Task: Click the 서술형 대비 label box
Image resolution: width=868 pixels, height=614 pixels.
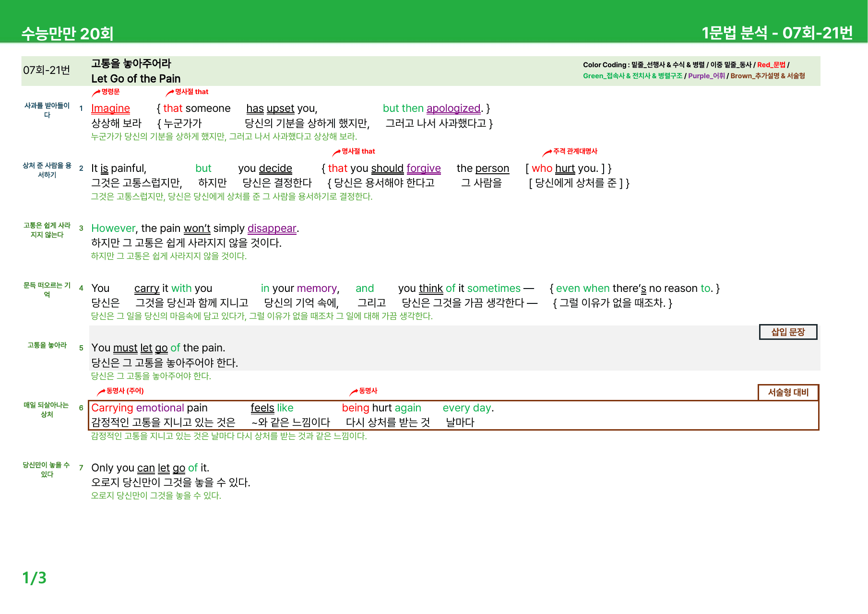Action: coord(788,392)
